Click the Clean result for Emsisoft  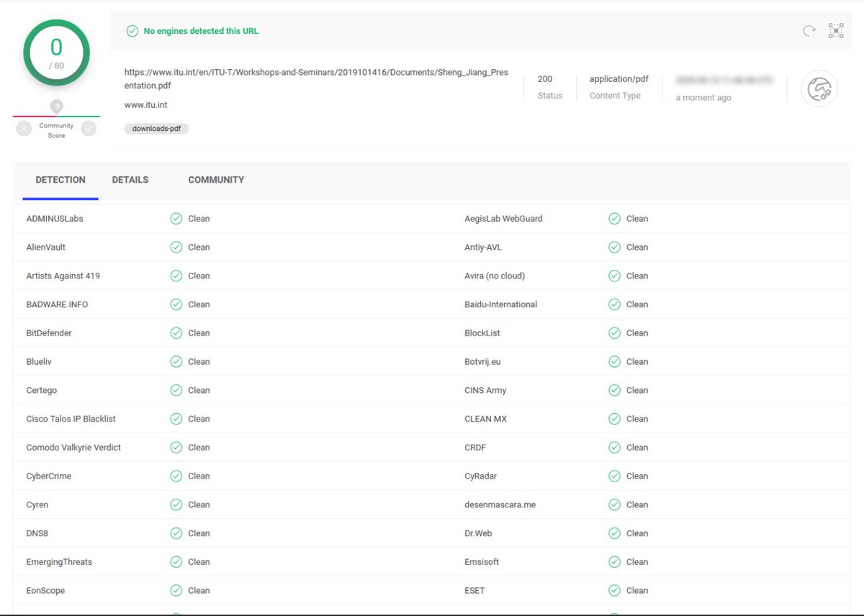coord(637,562)
